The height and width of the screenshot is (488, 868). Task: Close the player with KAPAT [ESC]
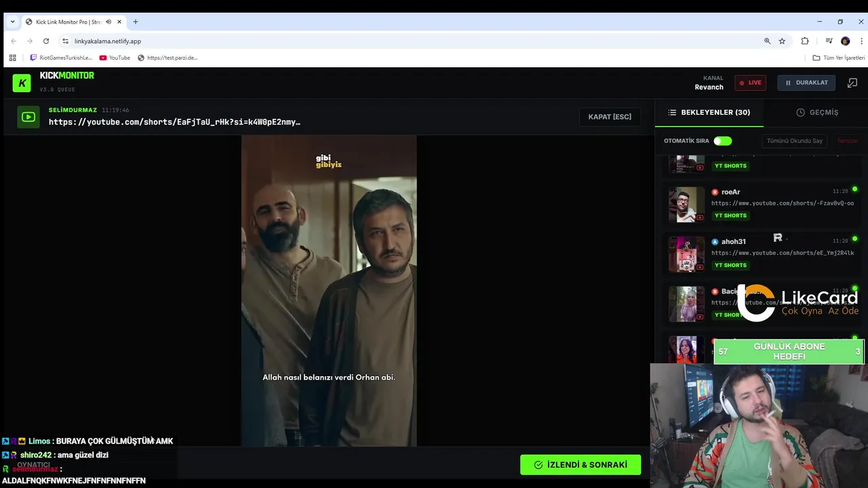tap(610, 117)
